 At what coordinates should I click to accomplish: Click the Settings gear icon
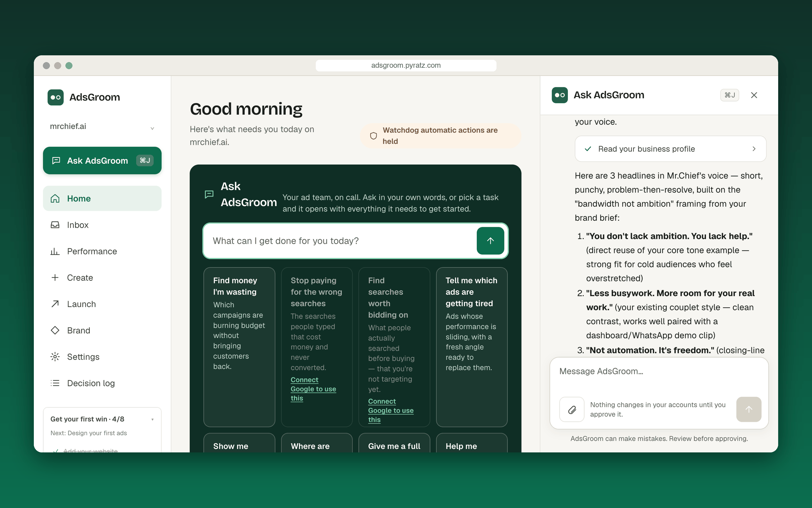click(x=55, y=356)
